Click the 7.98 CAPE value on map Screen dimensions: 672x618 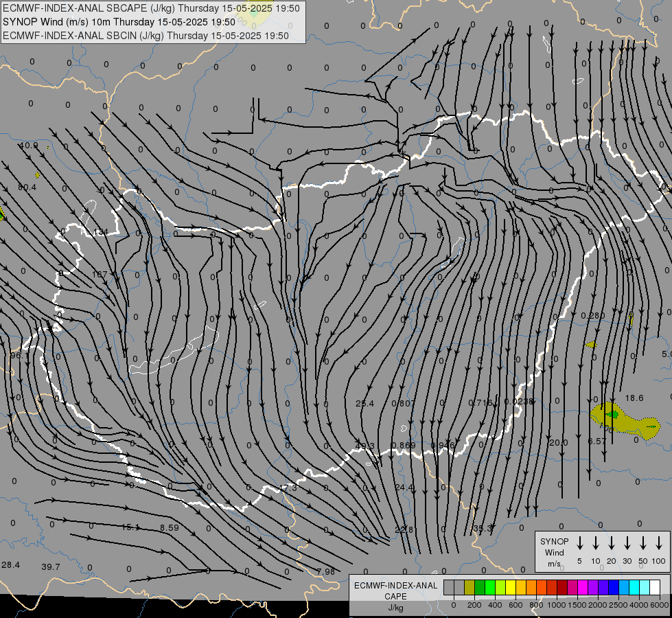(326, 571)
